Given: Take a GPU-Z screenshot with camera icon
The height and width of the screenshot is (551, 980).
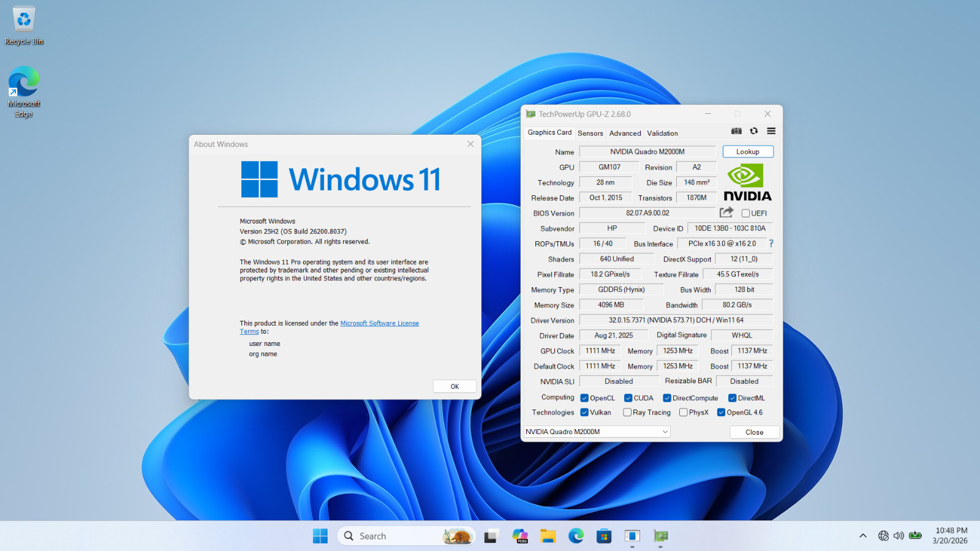Looking at the screenshot, I should click(x=736, y=131).
